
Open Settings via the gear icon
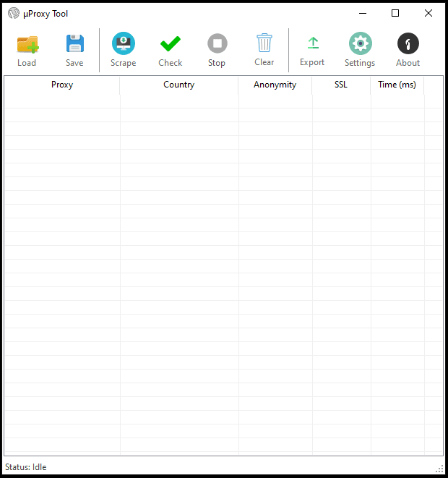(x=361, y=43)
